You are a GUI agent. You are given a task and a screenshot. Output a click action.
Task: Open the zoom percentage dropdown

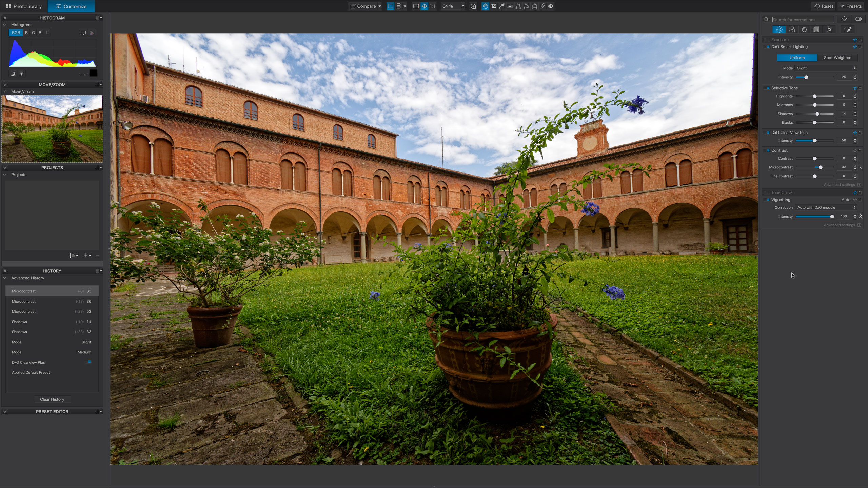[x=463, y=6]
